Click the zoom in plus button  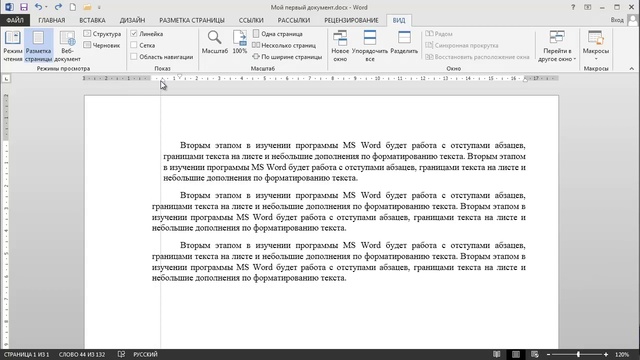coord(606,355)
